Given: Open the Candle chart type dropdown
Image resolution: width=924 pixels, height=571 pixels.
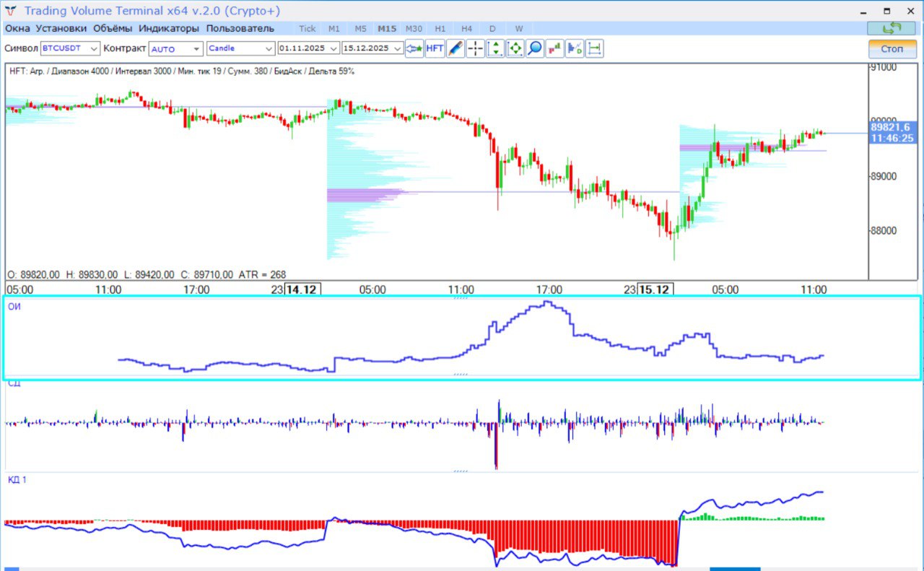Looking at the screenshot, I should point(240,48).
